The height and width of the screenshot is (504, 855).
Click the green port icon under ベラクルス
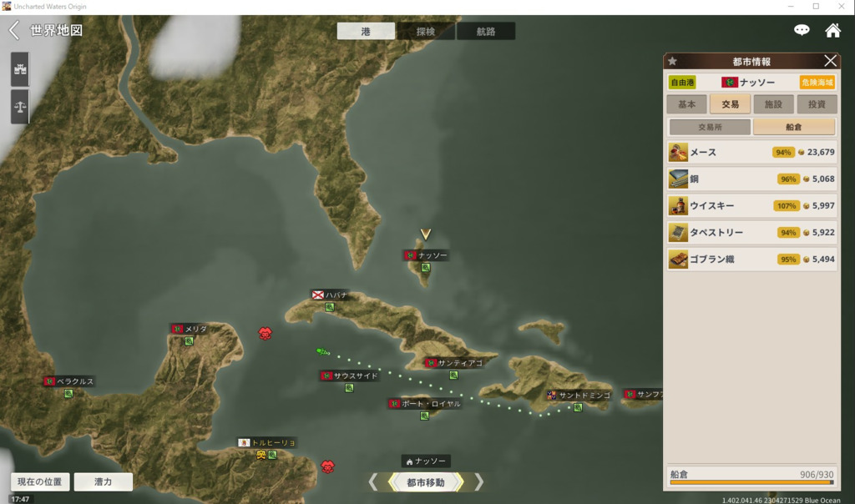point(68,393)
